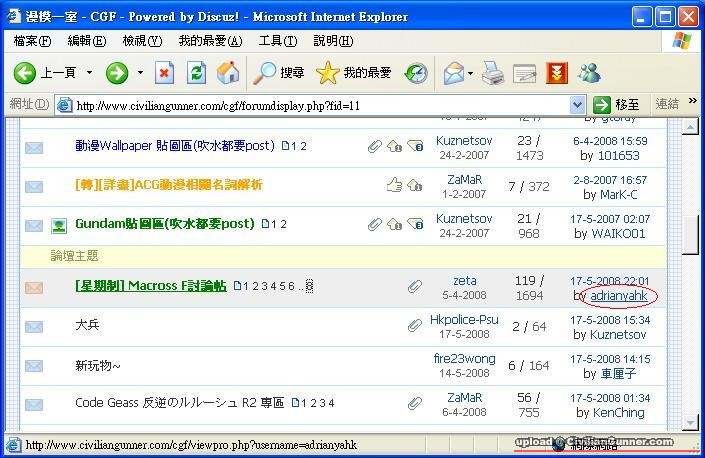The height and width of the screenshot is (458, 705).
Task: Click the Print toolbar icon
Action: [493, 73]
